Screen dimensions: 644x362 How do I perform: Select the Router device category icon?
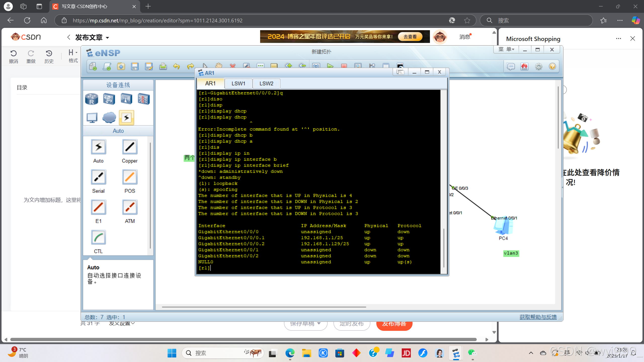92,99
